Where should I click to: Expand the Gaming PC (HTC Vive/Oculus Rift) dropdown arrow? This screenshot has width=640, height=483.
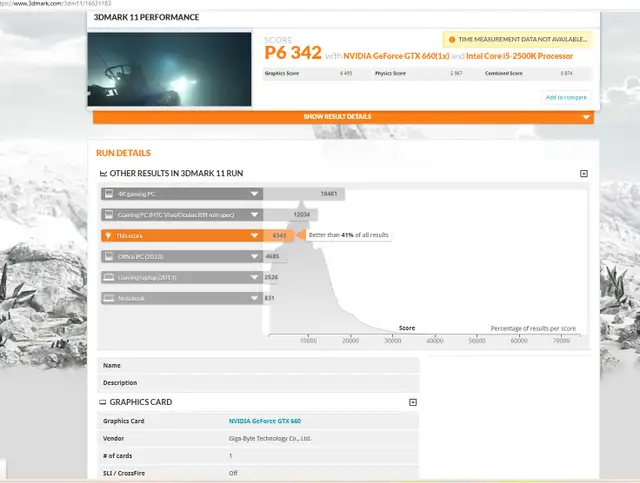[x=254, y=215]
